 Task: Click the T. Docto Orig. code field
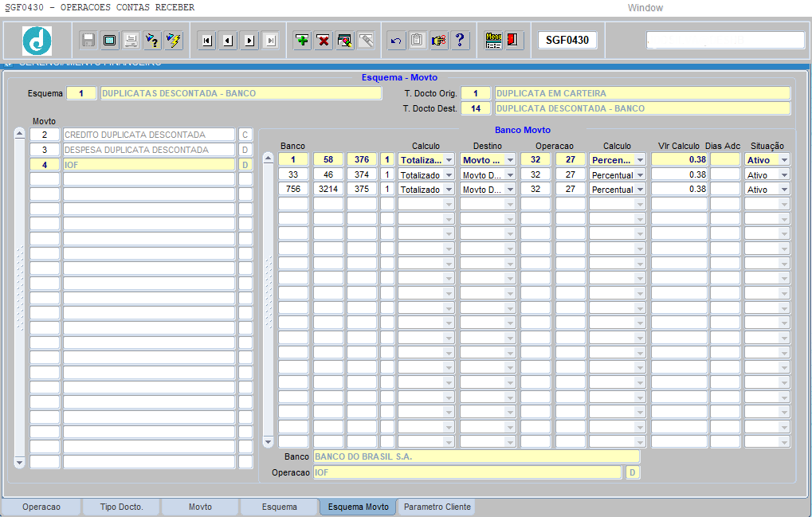[x=476, y=93]
